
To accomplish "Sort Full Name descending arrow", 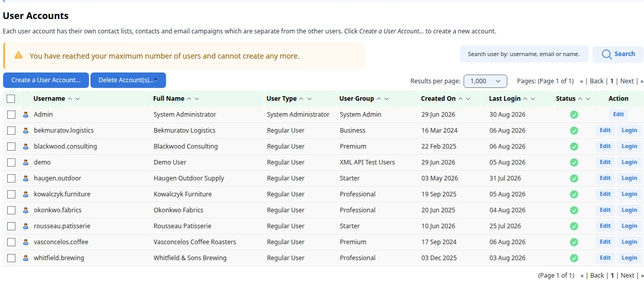I will click(x=197, y=99).
